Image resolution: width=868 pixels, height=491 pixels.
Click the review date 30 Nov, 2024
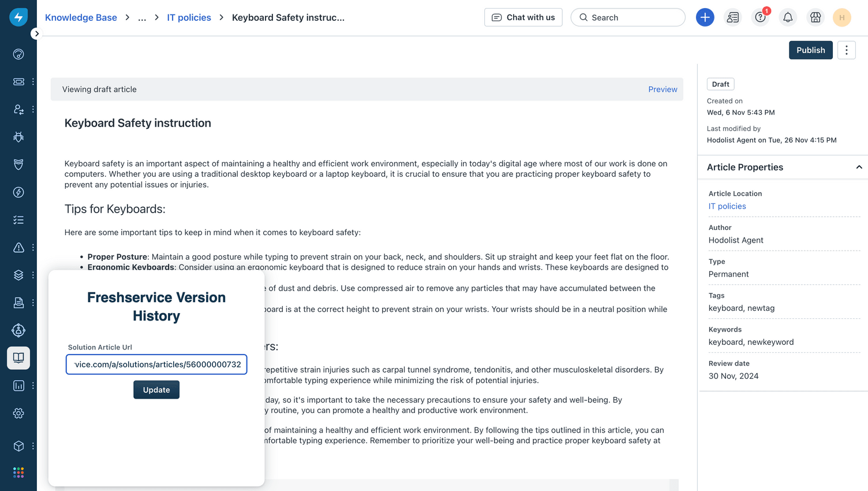734,376
